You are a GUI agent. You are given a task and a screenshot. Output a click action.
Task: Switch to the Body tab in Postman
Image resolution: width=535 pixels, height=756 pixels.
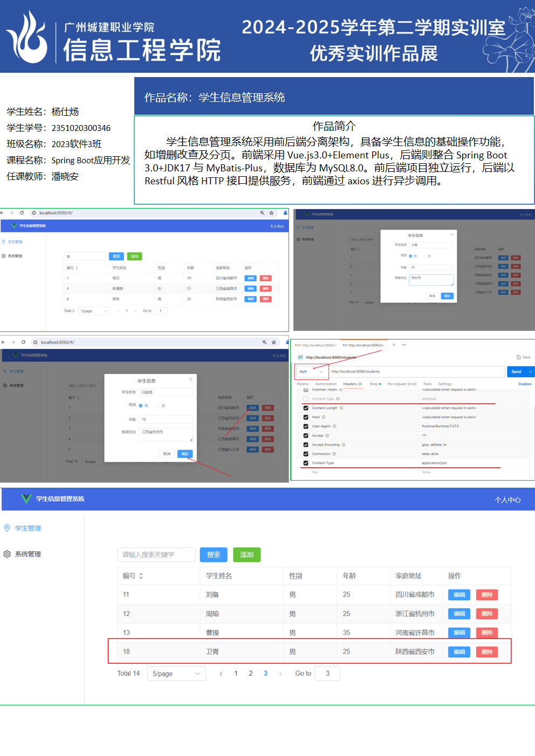pos(375,384)
